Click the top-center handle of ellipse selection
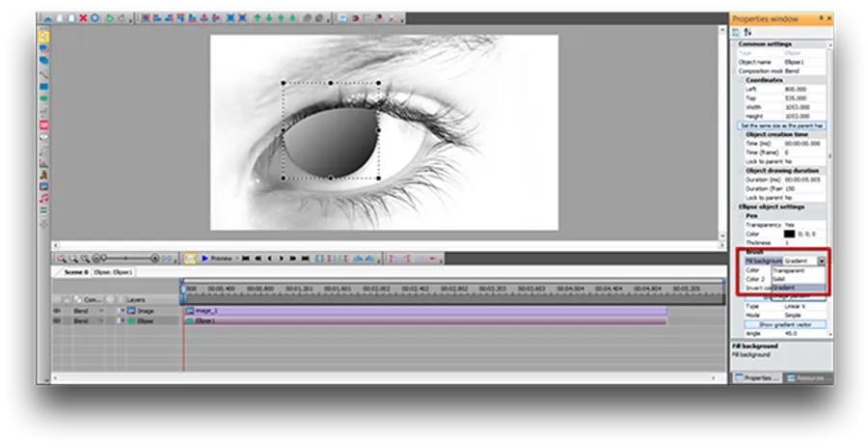 (x=331, y=83)
